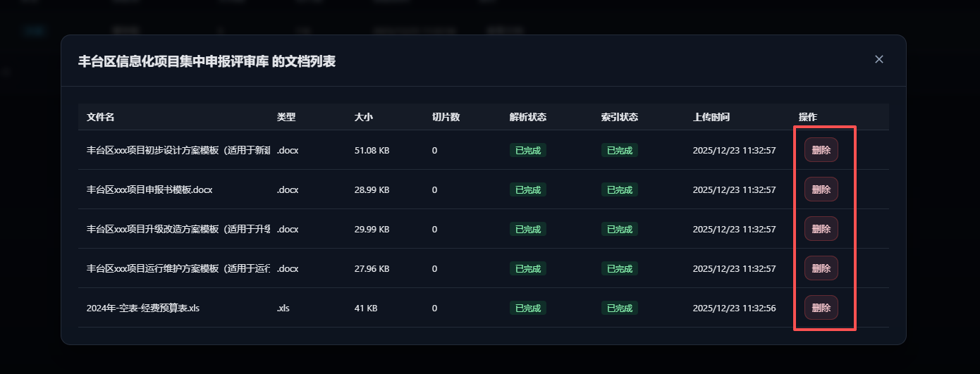The height and width of the screenshot is (374, 980).
Task: Click 索引状态 已完成 badge for the .xls row
Action: pyautogui.click(x=619, y=308)
